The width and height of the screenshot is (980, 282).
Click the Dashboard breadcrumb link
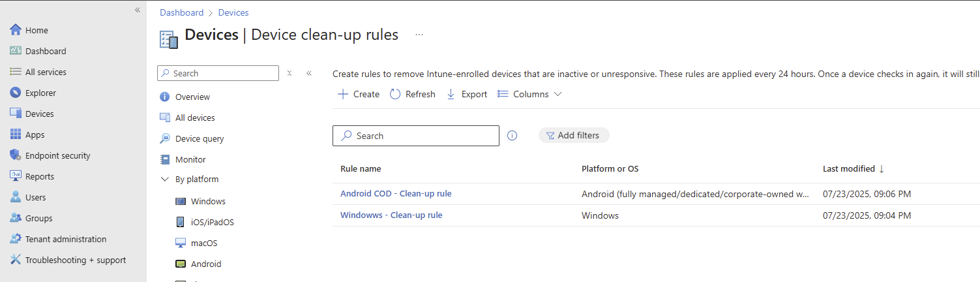coord(181,12)
